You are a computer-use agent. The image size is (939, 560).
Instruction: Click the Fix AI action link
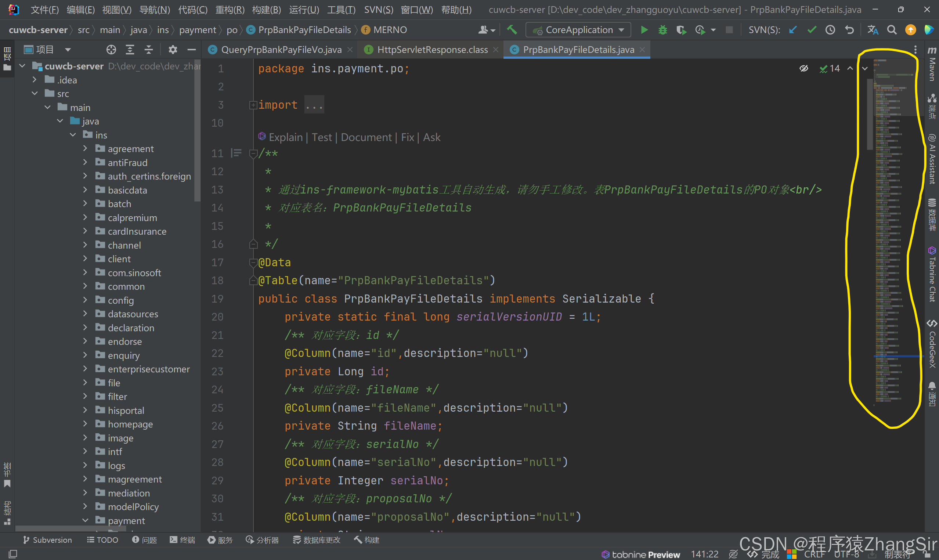pyautogui.click(x=407, y=137)
